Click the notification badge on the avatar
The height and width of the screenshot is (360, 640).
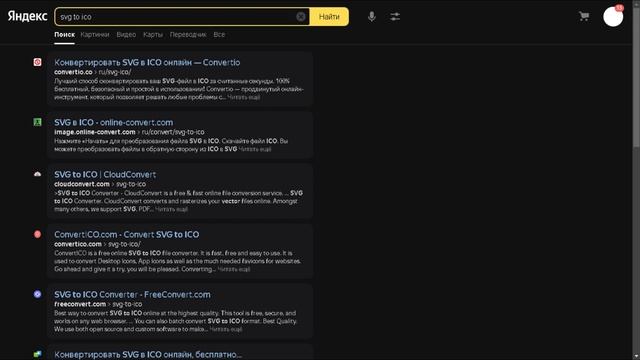pyautogui.click(x=620, y=7)
